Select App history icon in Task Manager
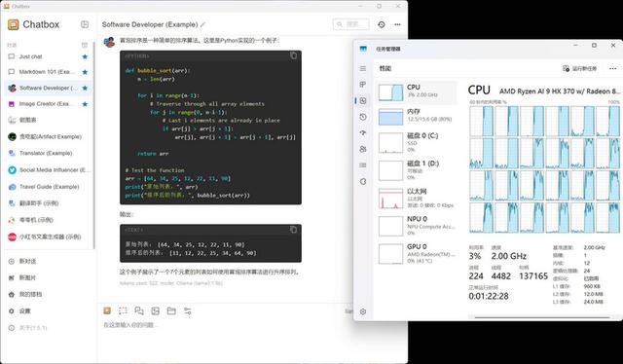The height and width of the screenshot is (364, 623). [363, 117]
